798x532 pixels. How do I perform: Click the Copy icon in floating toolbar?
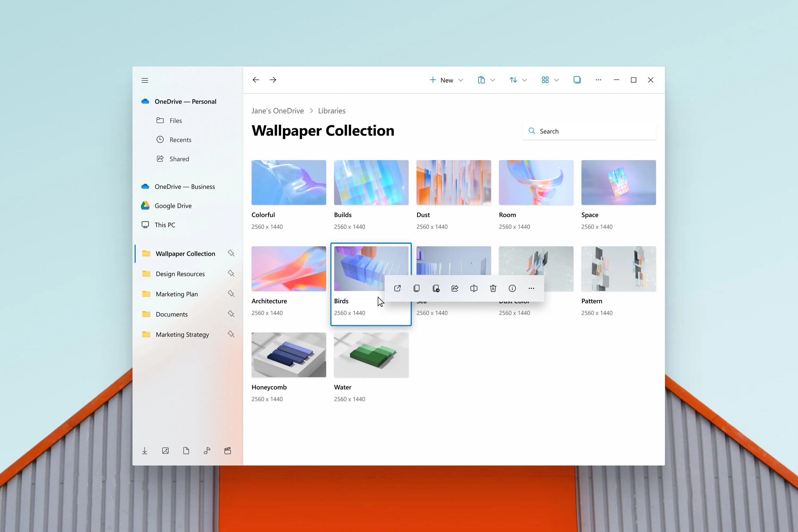click(x=417, y=288)
